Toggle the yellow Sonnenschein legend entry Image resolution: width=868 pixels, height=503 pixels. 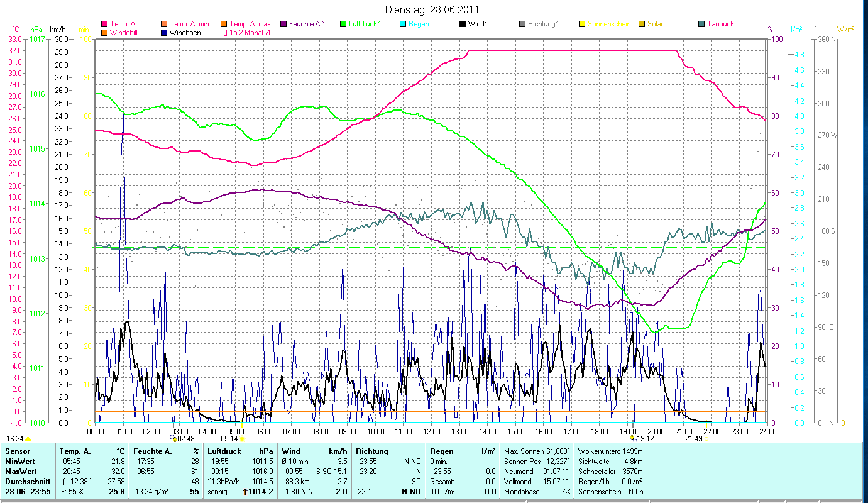[x=582, y=25]
